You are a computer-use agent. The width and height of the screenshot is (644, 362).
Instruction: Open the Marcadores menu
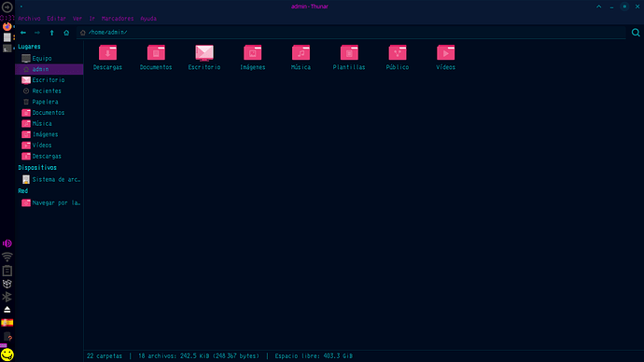pyautogui.click(x=118, y=19)
